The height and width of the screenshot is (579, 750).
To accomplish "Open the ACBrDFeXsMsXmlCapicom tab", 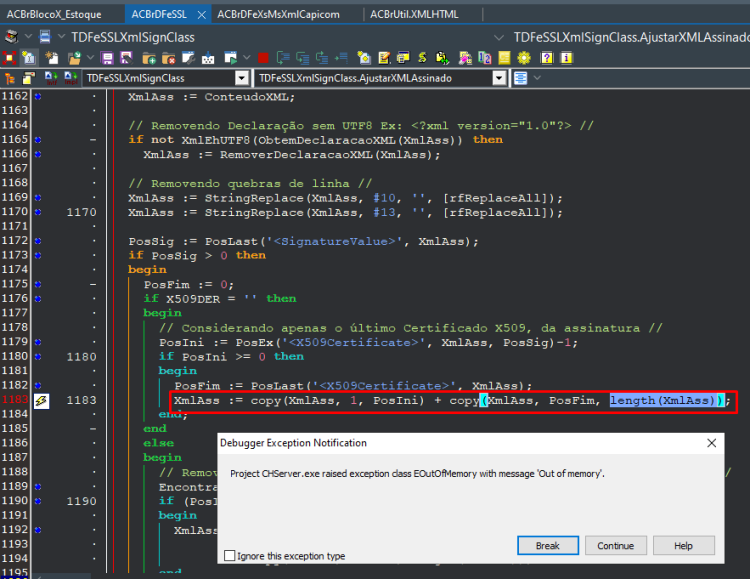I will (x=278, y=14).
